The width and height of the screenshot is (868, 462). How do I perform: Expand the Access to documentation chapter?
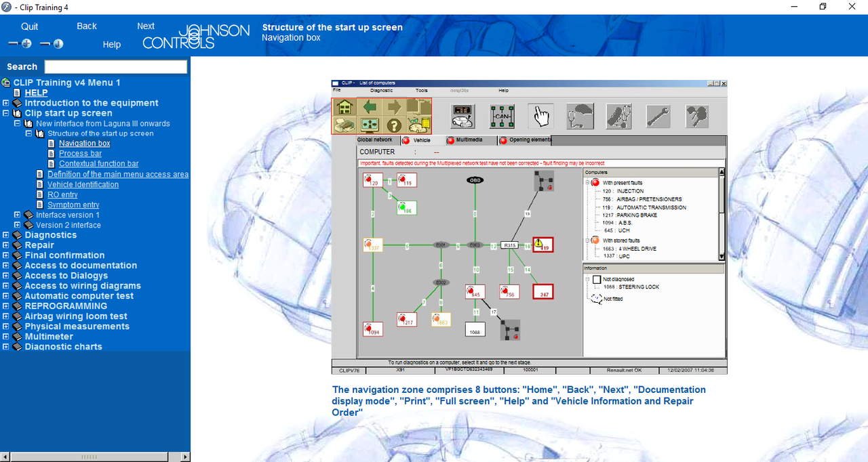[6, 266]
